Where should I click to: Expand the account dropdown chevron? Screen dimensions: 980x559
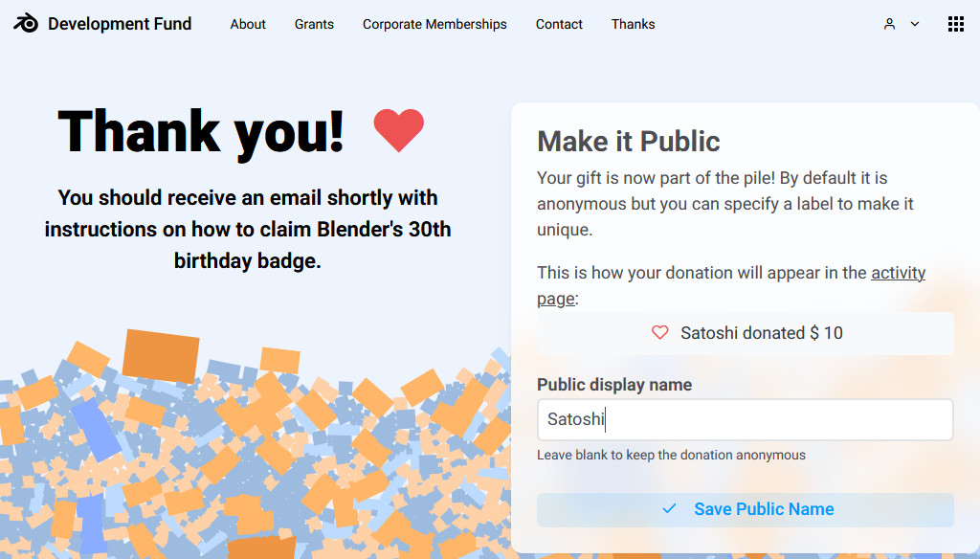click(x=914, y=24)
